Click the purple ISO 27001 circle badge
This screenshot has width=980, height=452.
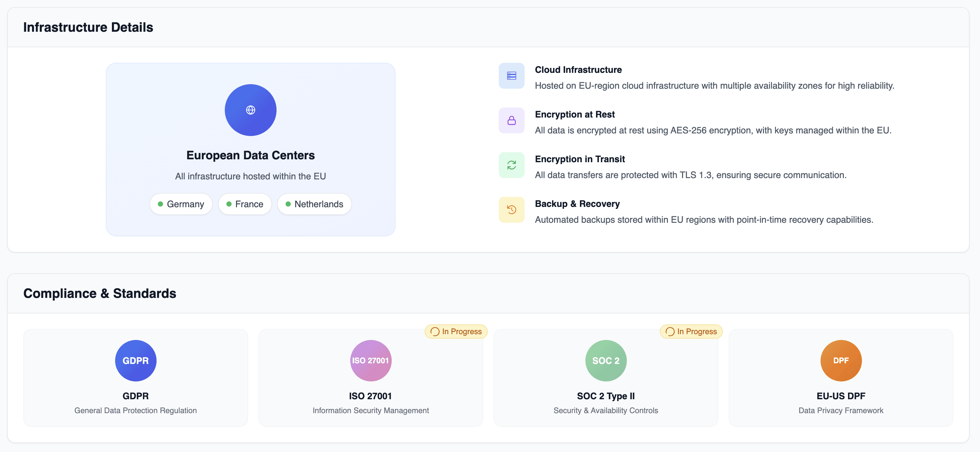point(371,360)
